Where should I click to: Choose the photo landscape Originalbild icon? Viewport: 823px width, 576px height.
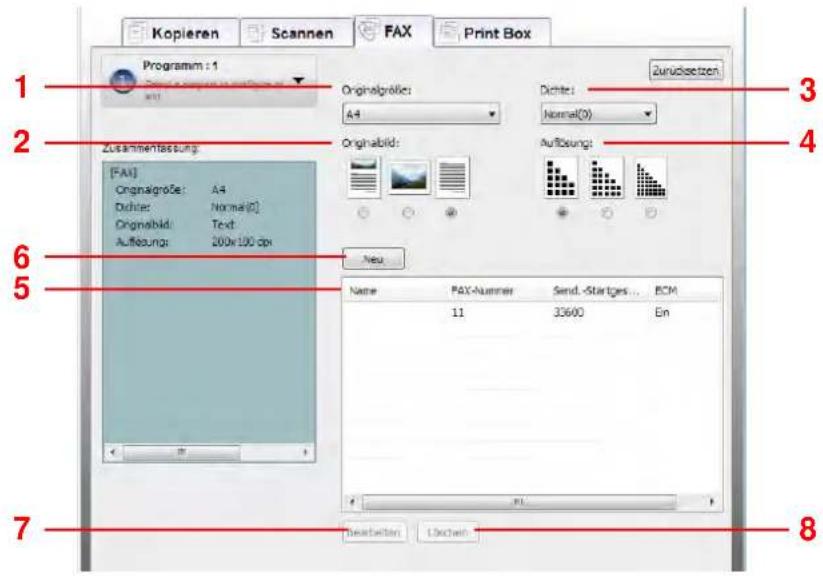(x=408, y=177)
